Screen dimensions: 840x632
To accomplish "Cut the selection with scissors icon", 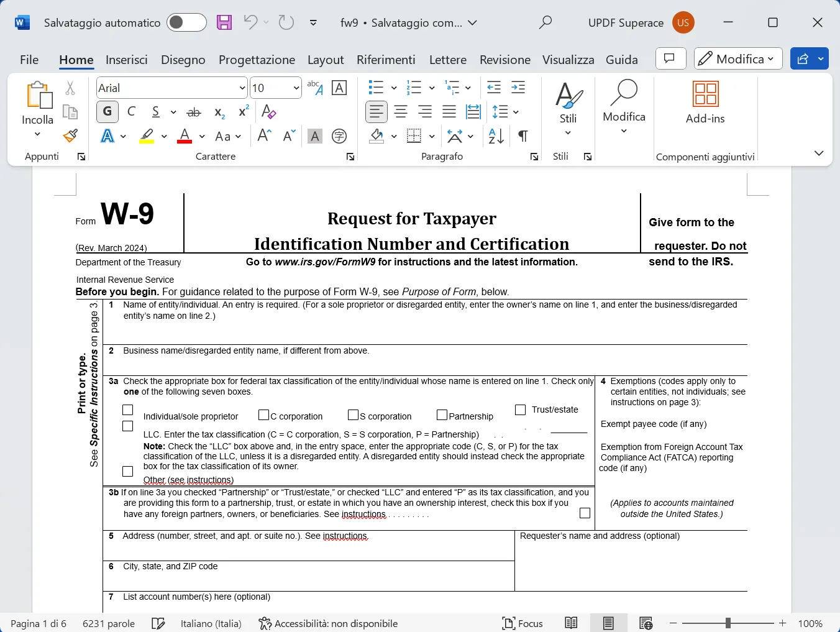I will pos(70,88).
